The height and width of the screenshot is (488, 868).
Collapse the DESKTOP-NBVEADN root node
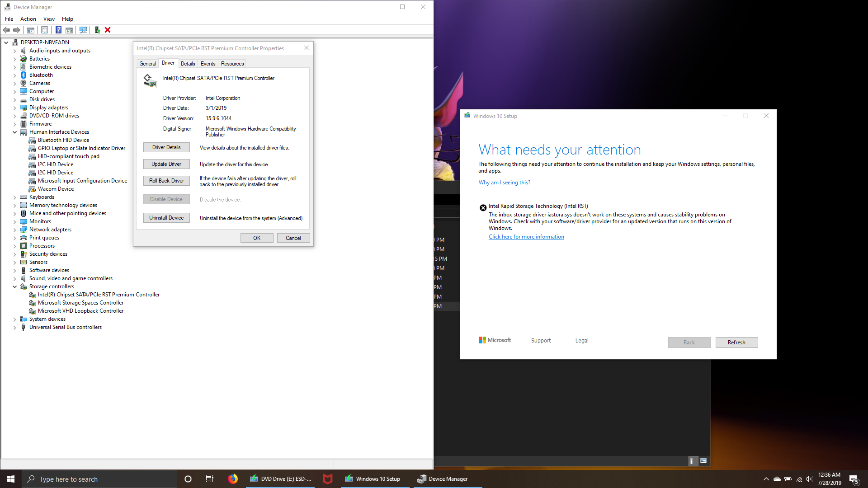6,42
